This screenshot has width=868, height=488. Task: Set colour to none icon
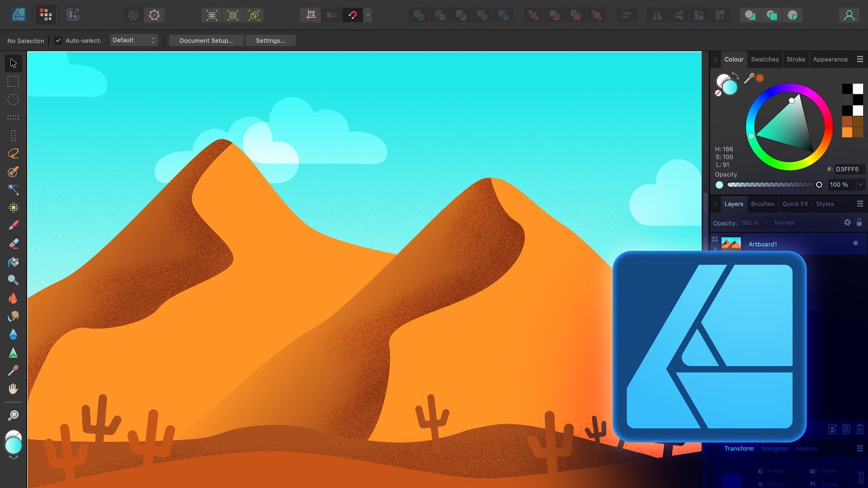click(x=719, y=93)
